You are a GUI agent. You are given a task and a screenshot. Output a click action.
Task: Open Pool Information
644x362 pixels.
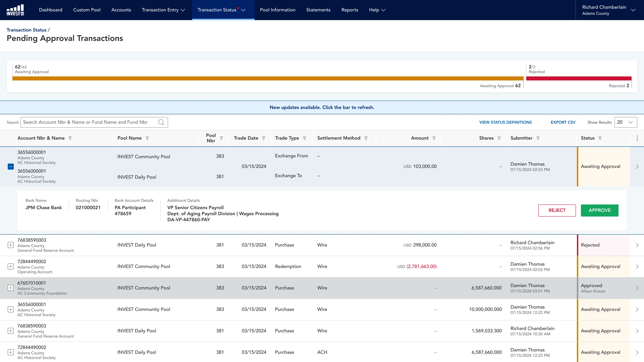tap(278, 10)
